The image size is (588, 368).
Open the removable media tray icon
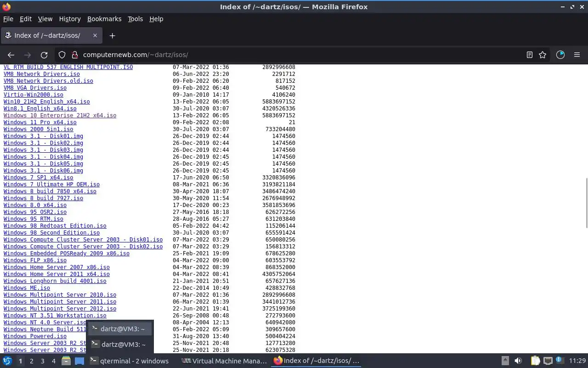[505, 361]
